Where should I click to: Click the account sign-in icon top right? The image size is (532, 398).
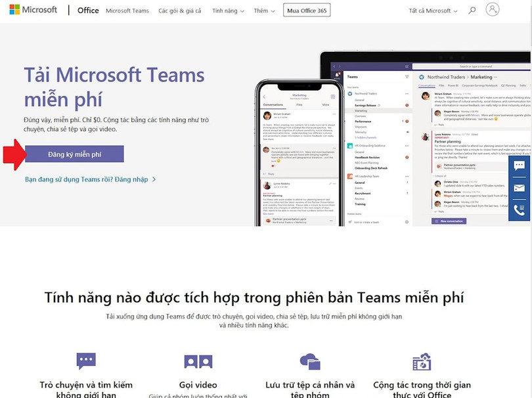pos(493,10)
